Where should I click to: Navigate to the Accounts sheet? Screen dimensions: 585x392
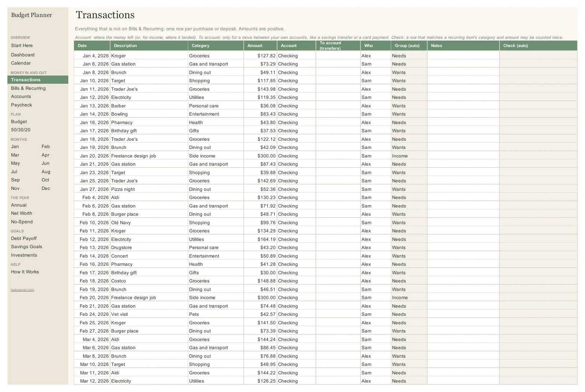pyautogui.click(x=21, y=97)
